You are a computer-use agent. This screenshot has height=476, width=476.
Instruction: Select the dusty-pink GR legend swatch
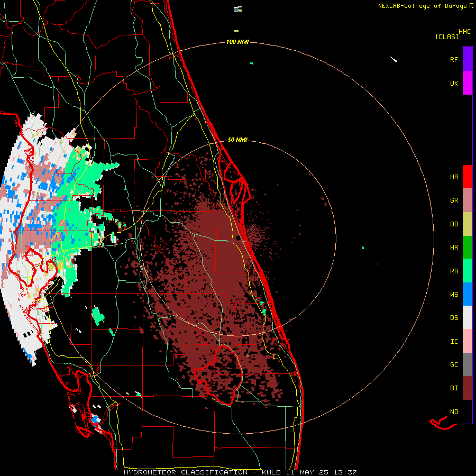[x=467, y=200]
